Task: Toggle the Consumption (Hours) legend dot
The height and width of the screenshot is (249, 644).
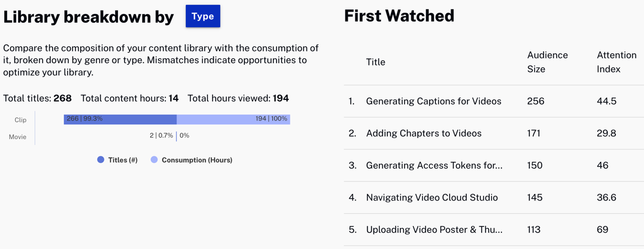Action: (154, 160)
